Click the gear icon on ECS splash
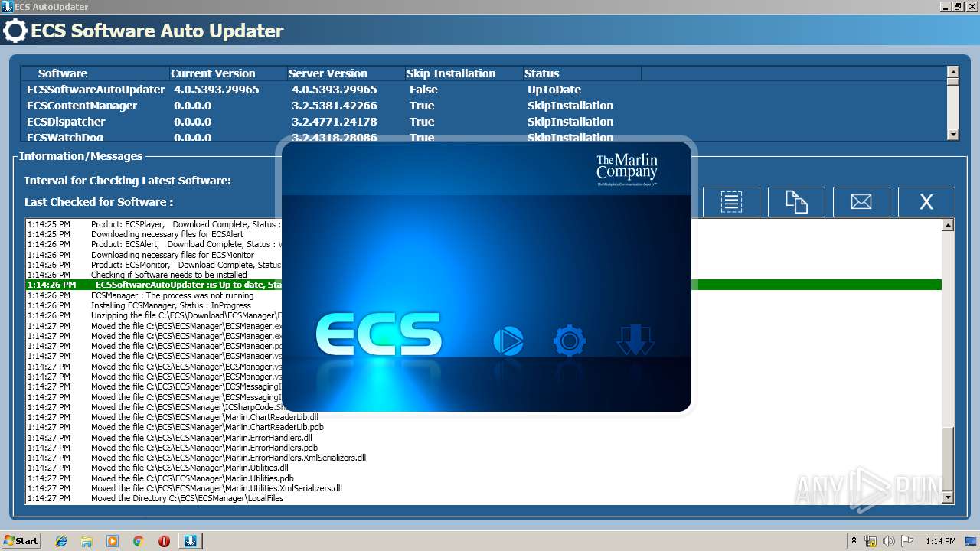Viewport: 980px width, 551px height. (x=569, y=341)
